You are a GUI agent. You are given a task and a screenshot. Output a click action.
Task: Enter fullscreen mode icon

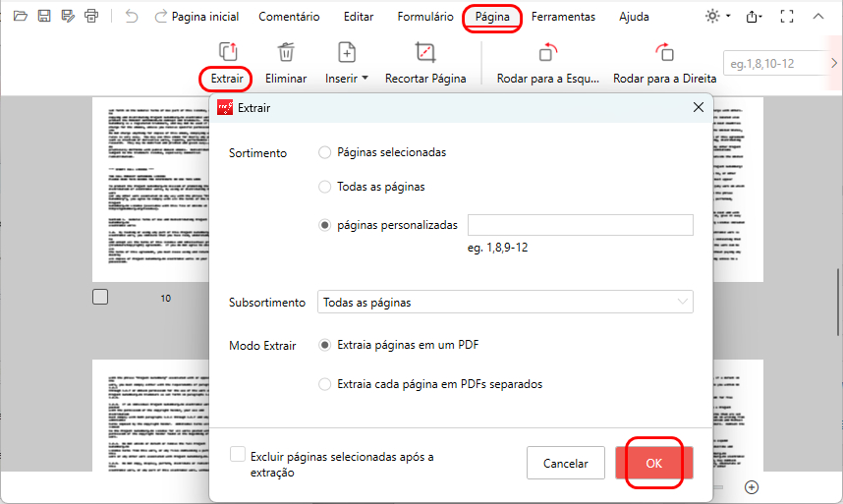tap(787, 17)
